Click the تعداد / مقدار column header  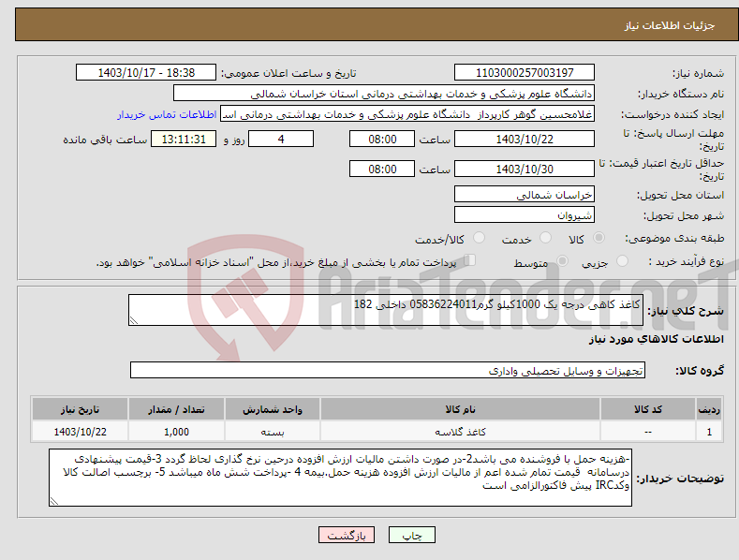[176, 409]
